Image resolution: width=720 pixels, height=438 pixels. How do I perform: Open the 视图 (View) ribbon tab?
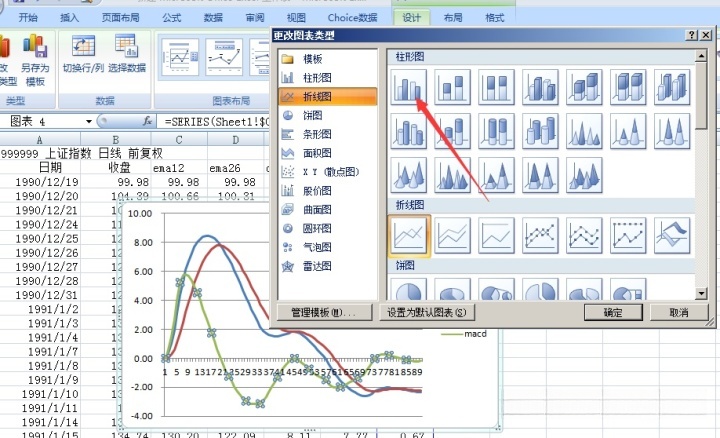click(296, 17)
